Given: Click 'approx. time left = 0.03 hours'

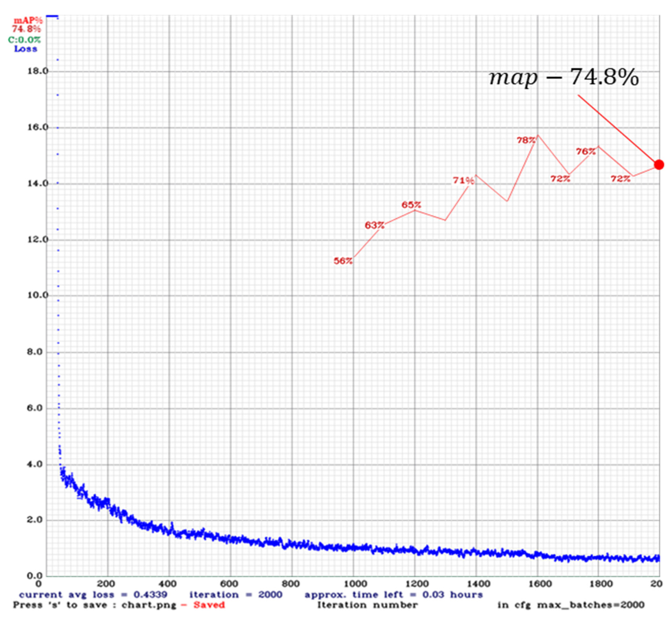Looking at the screenshot, I should pos(393,595).
